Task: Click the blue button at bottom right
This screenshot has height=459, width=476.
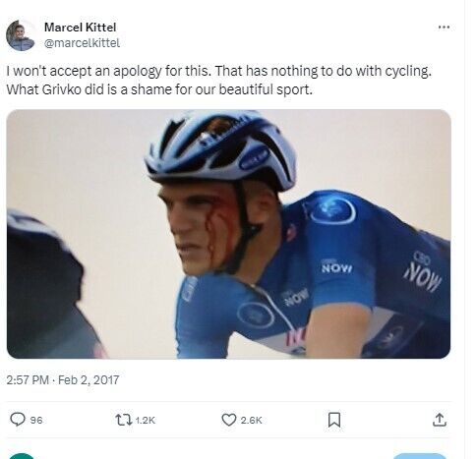Action: click(419, 456)
